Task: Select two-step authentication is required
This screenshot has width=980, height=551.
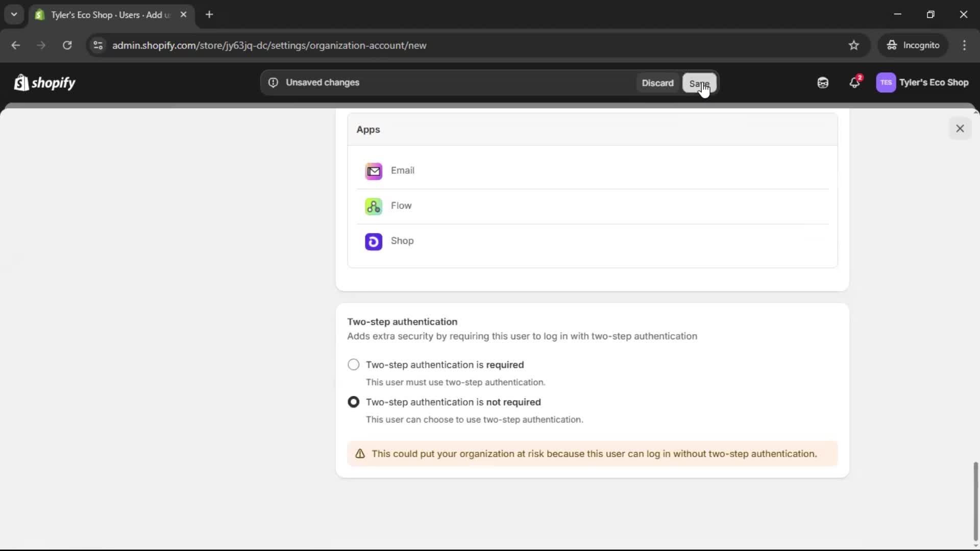Action: click(353, 364)
